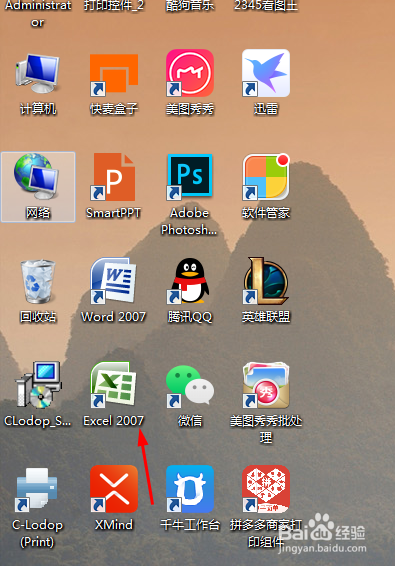Click the 'C-Lodop (Print)' text label
The image size is (395, 566).
(38, 533)
